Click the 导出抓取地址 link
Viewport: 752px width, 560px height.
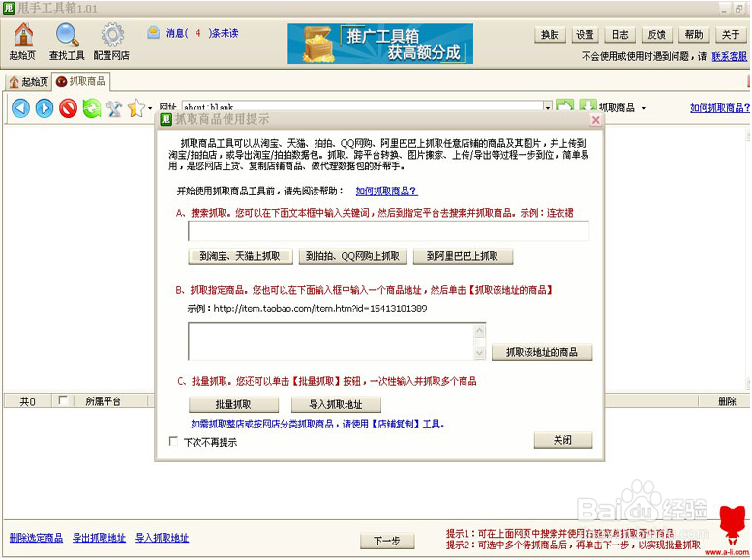[x=100, y=538]
